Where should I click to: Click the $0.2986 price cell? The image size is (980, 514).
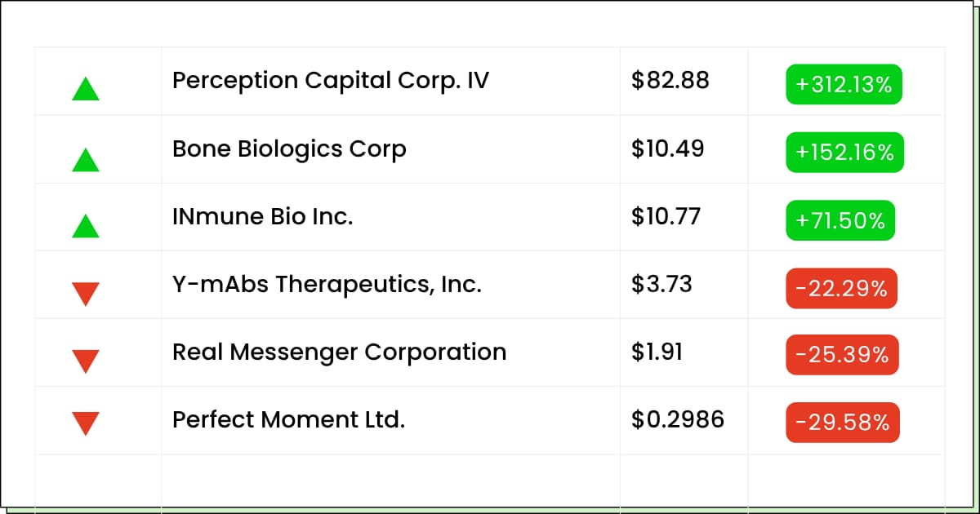(x=678, y=419)
